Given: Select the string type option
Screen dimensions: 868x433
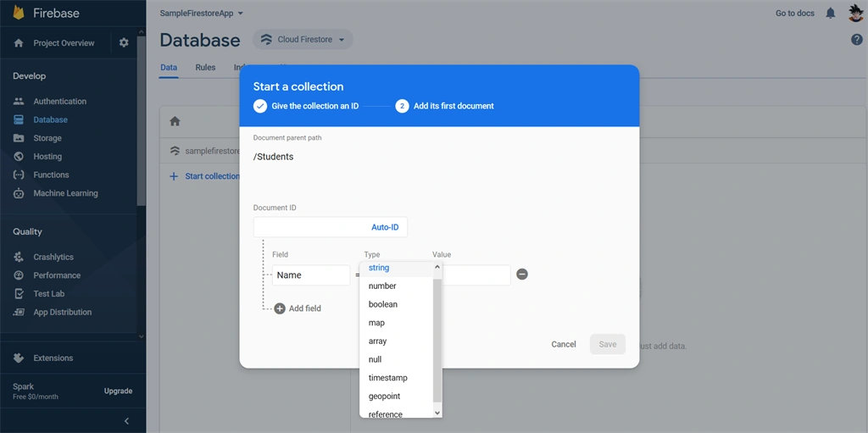Looking at the screenshot, I should (x=397, y=268).
